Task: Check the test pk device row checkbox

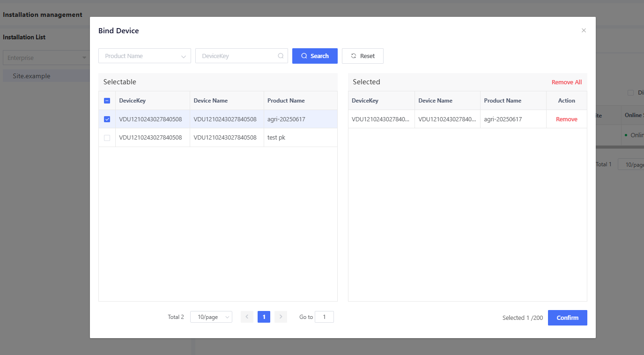Action: click(x=107, y=138)
